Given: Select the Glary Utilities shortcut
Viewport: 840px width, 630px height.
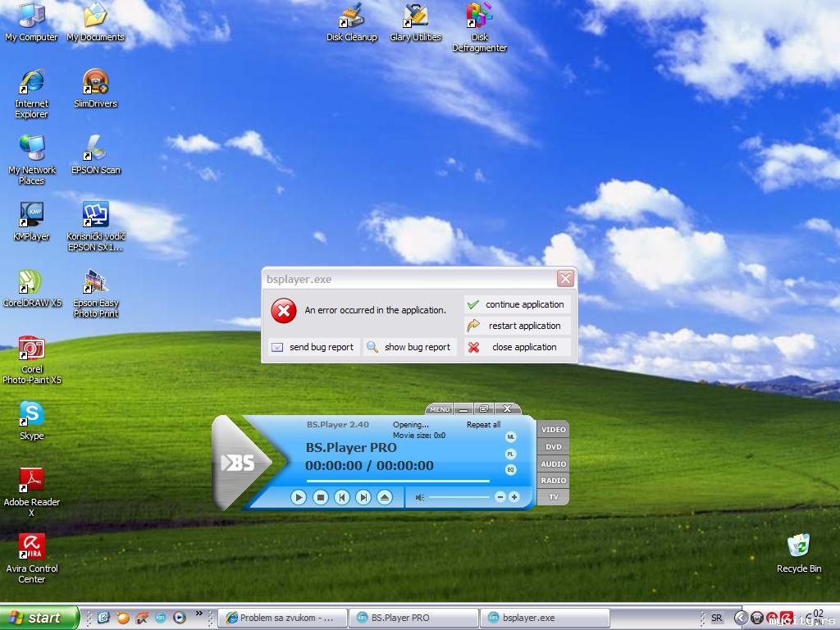Looking at the screenshot, I should (416, 22).
